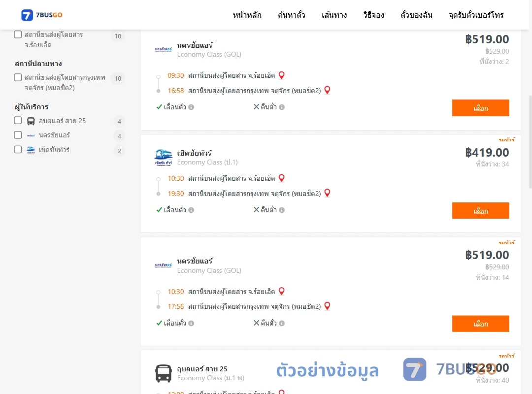Viewport: 532px width, 394px height.
Task: Check destination หมอชิต2 filter checkbox
Action: tap(18, 77)
